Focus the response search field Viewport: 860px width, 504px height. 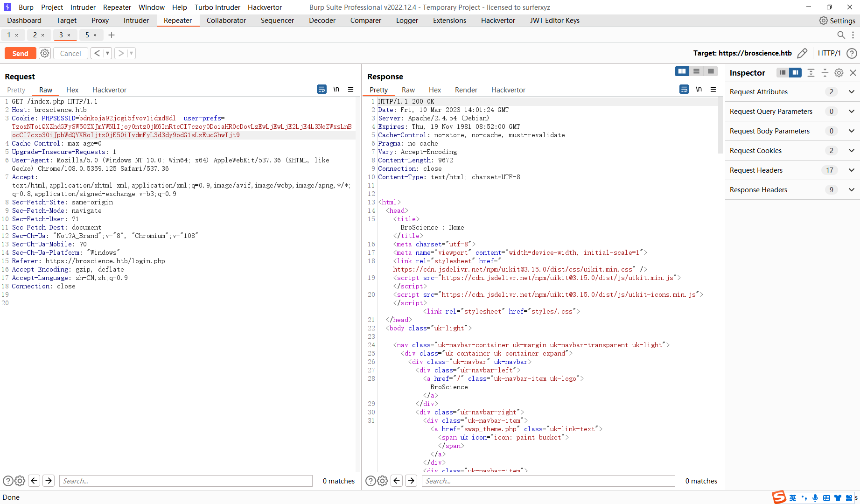pyautogui.click(x=548, y=481)
